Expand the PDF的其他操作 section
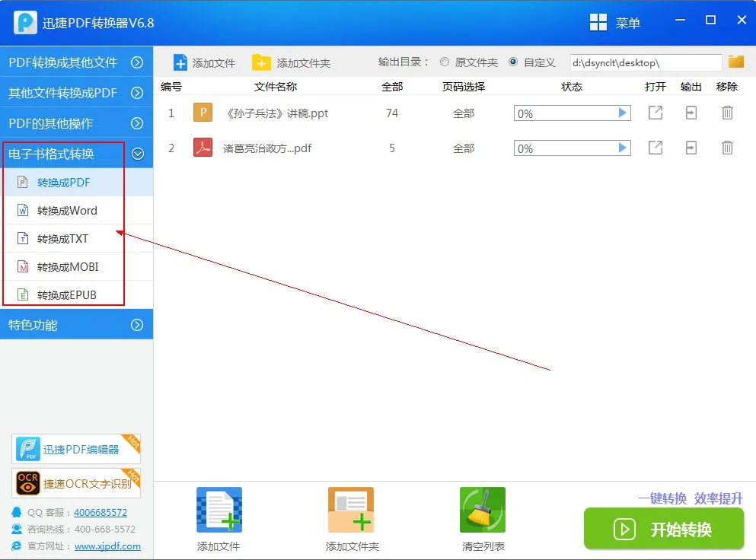 pyautogui.click(x=76, y=123)
